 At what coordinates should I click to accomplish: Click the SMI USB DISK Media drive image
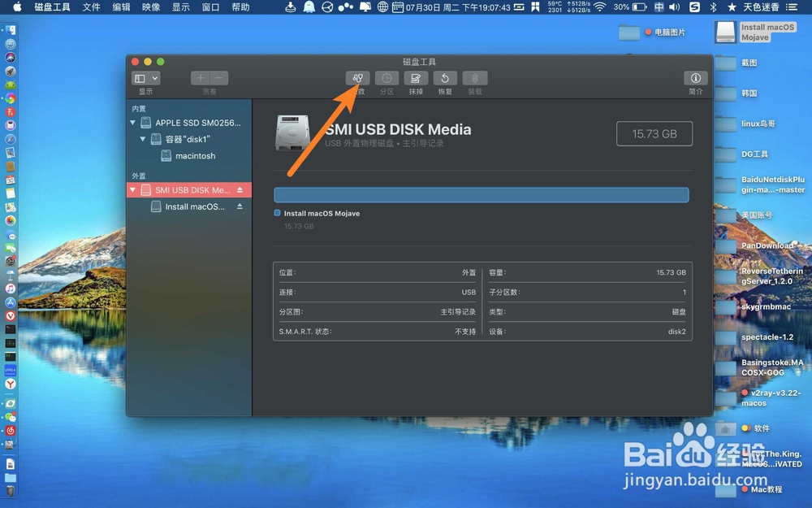click(292, 133)
